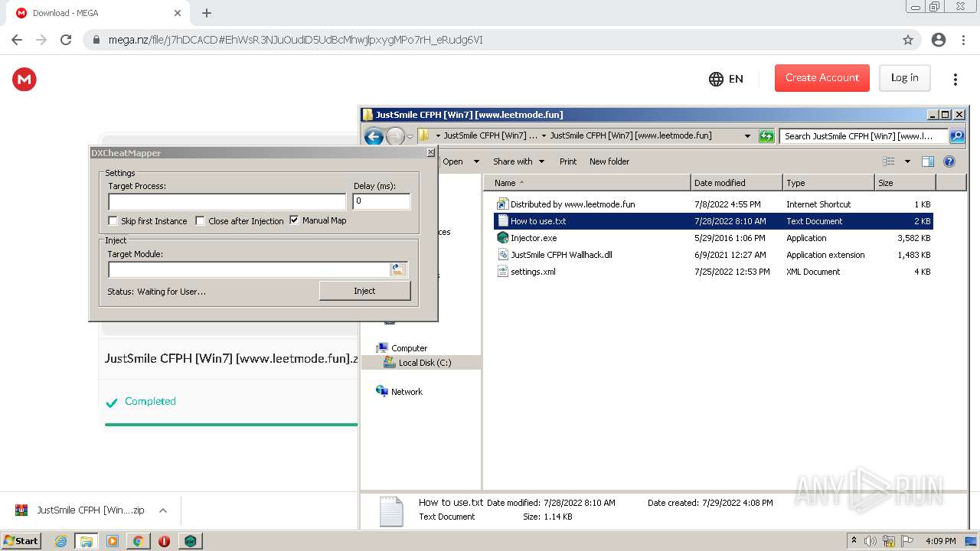Click the Print toolbar command
Image resolution: width=980 pixels, height=551 pixels.
point(568,161)
